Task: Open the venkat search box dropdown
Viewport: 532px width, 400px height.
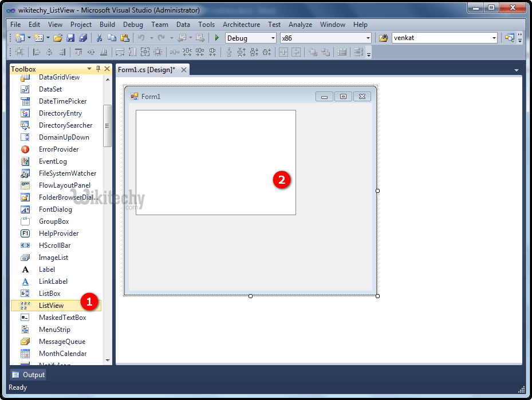Action: pyautogui.click(x=495, y=37)
